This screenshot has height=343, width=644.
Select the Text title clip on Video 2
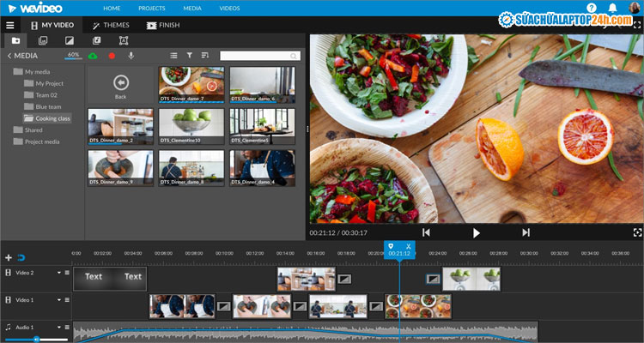110,279
